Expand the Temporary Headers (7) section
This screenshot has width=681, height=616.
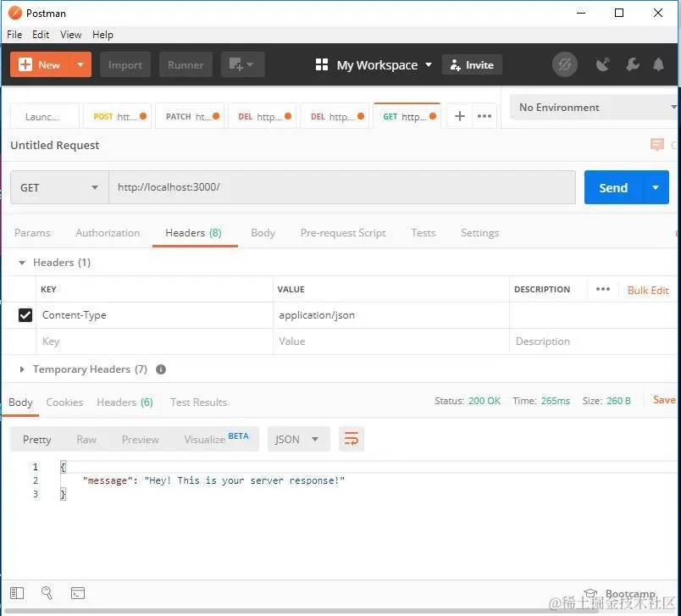click(22, 369)
